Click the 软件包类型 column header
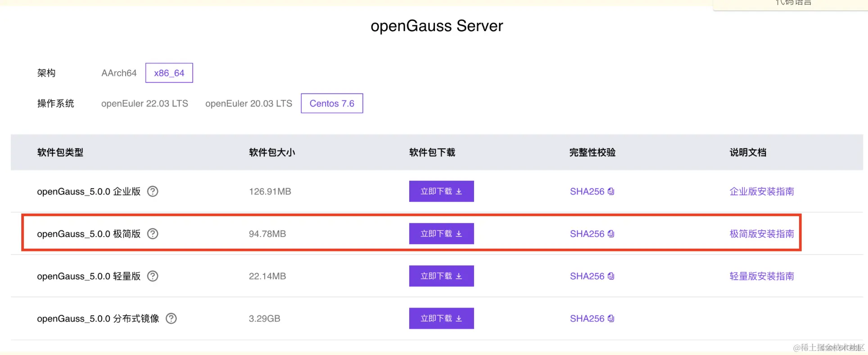This screenshot has height=355, width=868. coord(60,152)
